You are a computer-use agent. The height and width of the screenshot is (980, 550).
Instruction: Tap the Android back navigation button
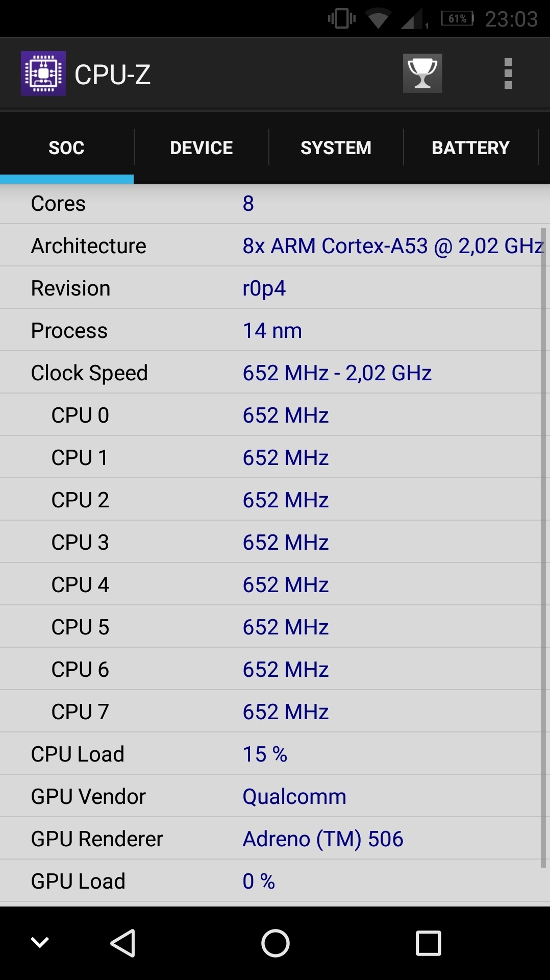click(123, 943)
